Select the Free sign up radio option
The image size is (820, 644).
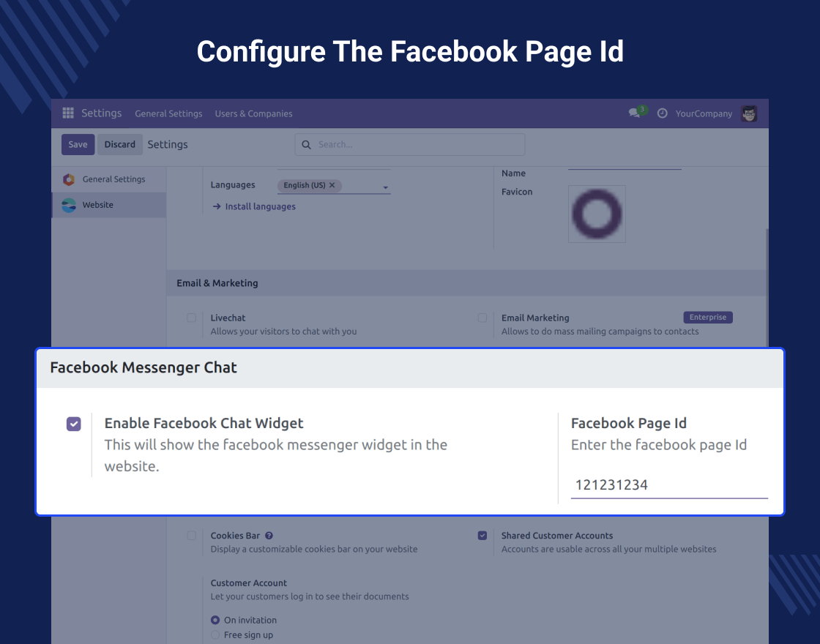coord(215,635)
